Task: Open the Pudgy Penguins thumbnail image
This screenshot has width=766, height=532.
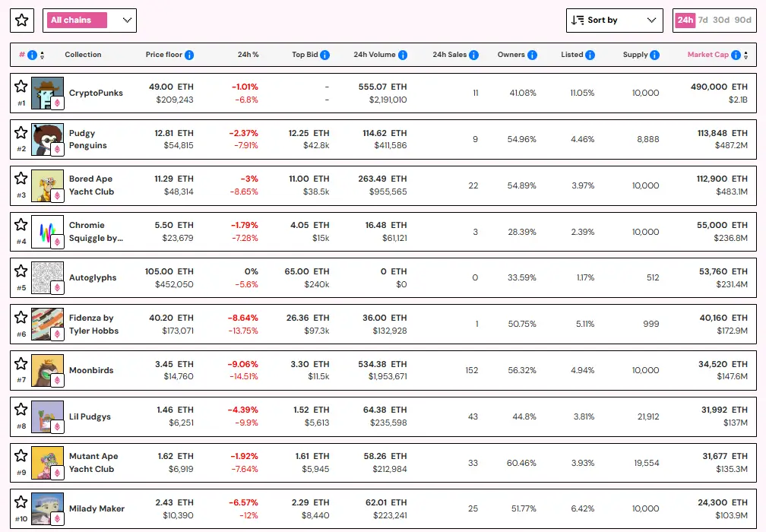Action: point(47,139)
